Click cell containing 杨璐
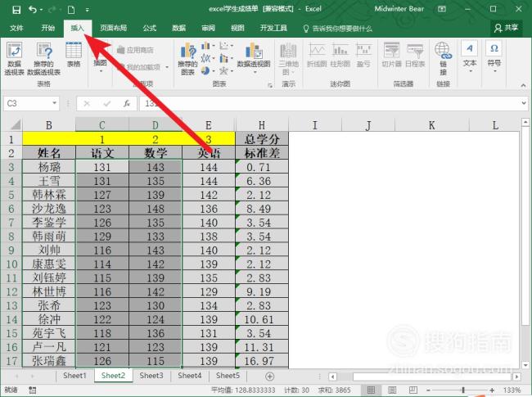Viewport: 532px width, 397px height. click(49, 167)
